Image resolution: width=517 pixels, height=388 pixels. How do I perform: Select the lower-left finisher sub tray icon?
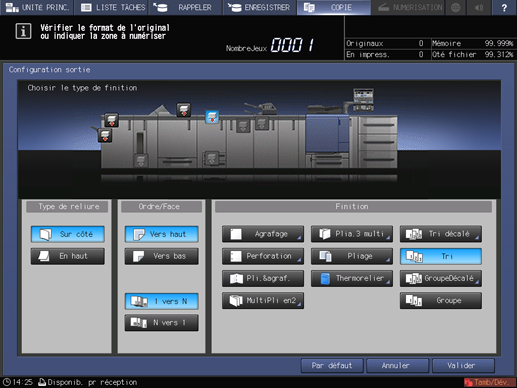click(105, 135)
